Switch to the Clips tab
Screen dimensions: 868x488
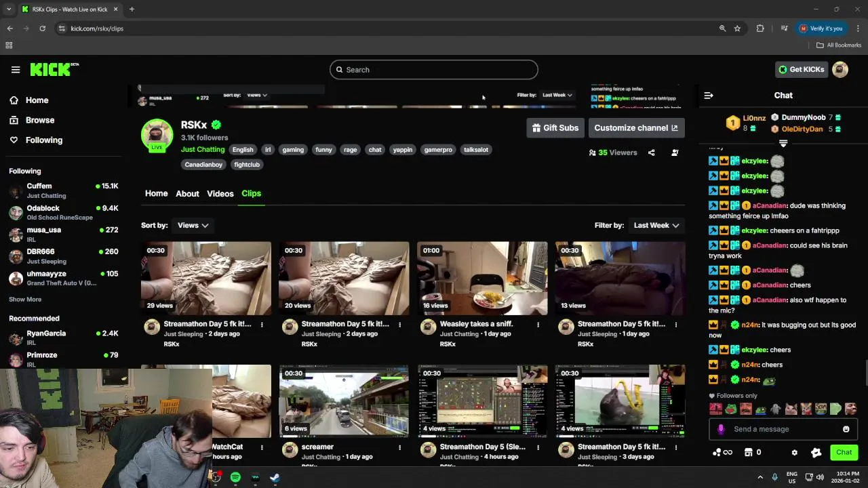251,194
